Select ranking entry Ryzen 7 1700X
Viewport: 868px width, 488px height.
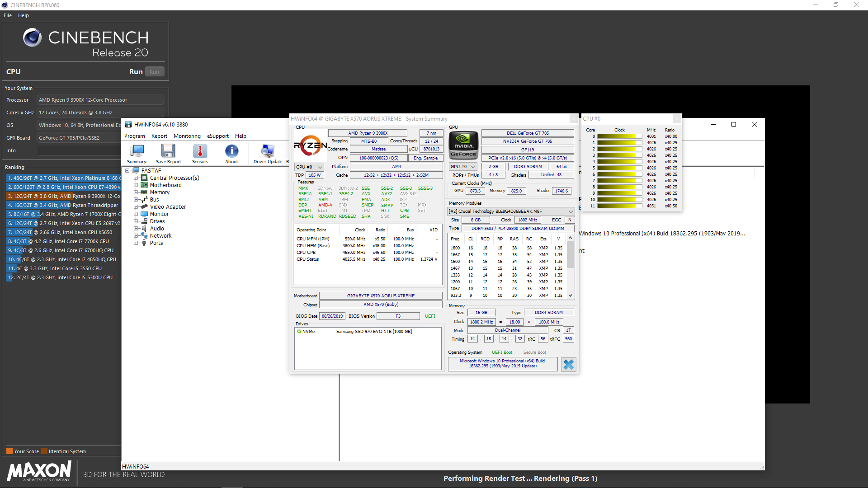coord(64,214)
